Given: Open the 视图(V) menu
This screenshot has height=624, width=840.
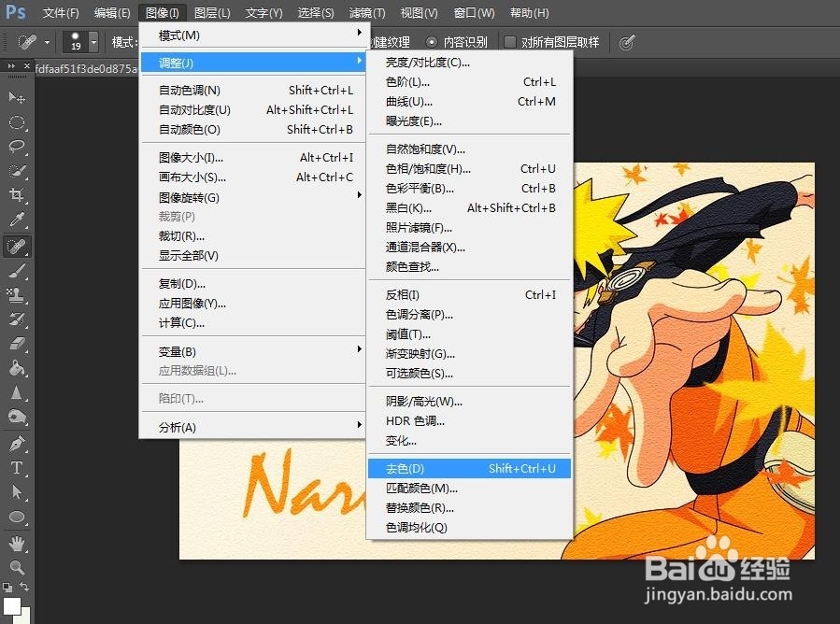Looking at the screenshot, I should (x=419, y=12).
